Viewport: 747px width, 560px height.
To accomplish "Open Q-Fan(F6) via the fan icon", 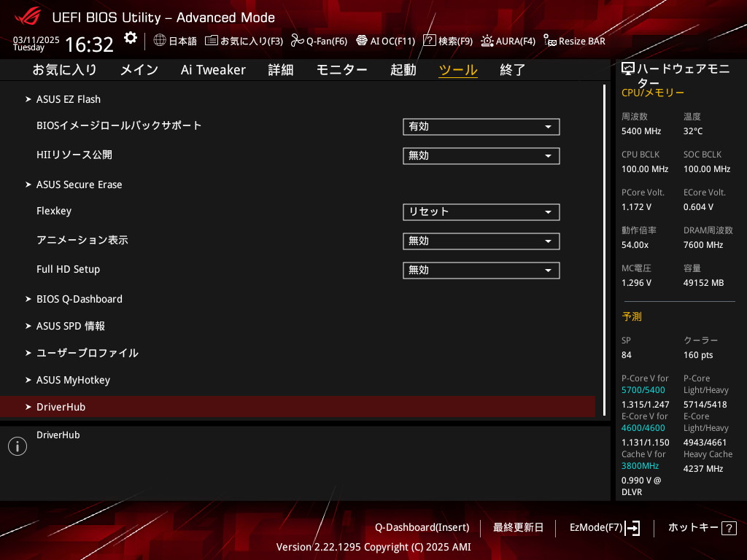I will tap(298, 41).
